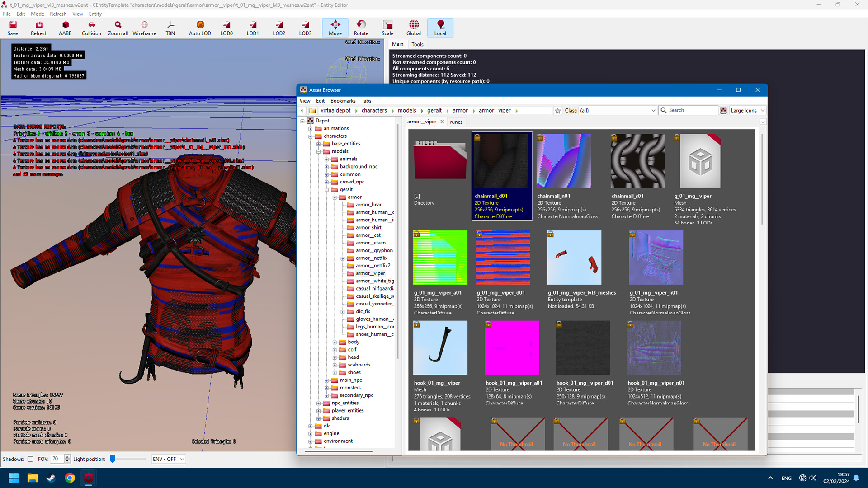Select shaders folder in tree
Image resolution: width=868 pixels, height=488 pixels.
point(340,418)
